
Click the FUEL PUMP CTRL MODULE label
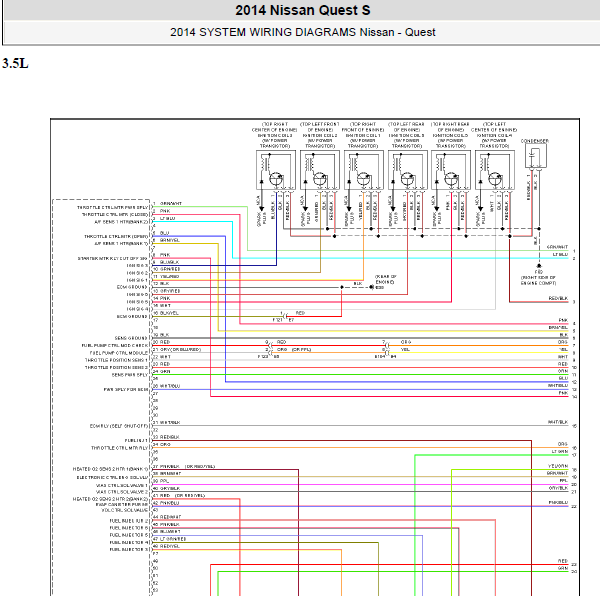(119, 353)
